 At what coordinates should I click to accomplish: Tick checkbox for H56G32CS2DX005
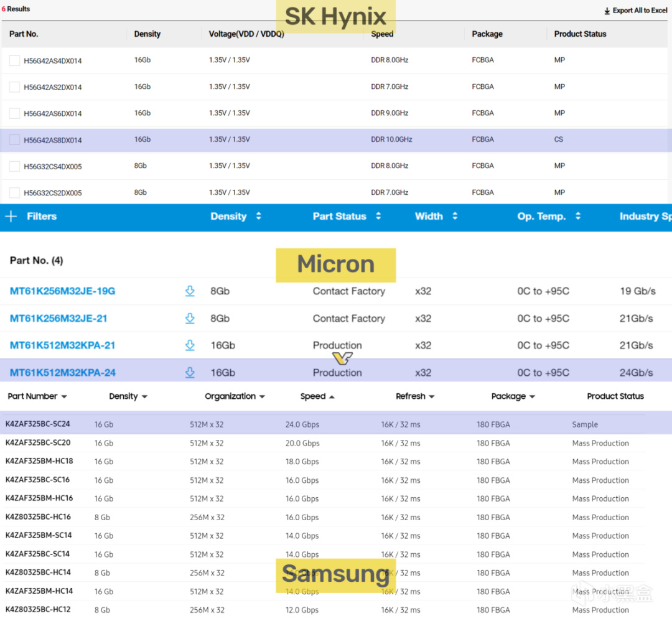(14, 193)
